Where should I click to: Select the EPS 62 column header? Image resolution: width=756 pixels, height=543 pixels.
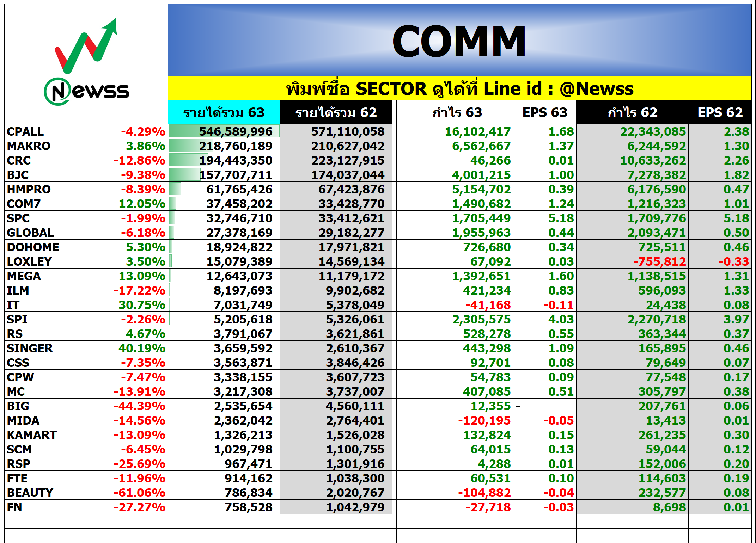coord(720,112)
